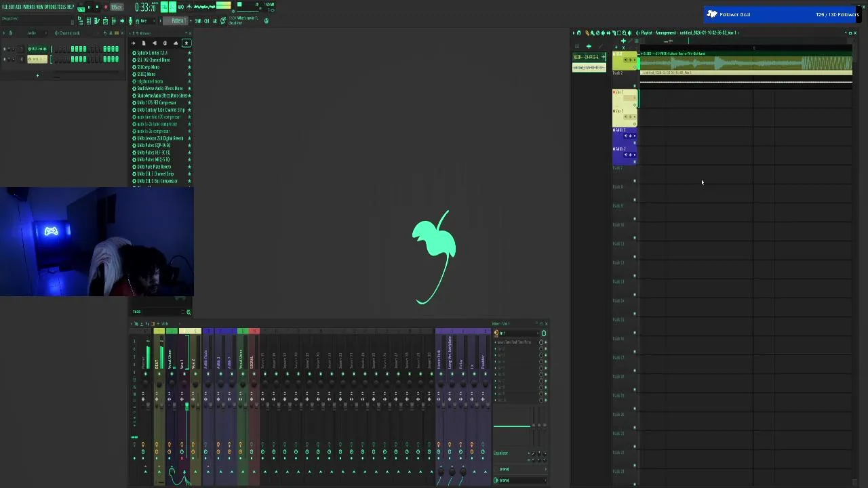Open the Playlist options menu arrow
The width and height of the screenshot is (868, 488).
point(574,33)
